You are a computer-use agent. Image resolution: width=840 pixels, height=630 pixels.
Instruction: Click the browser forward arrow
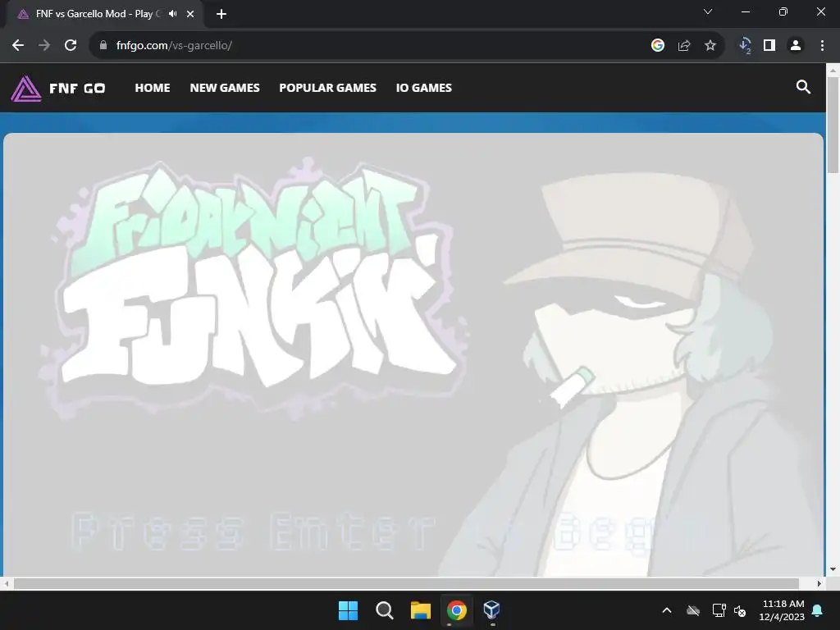tap(44, 46)
